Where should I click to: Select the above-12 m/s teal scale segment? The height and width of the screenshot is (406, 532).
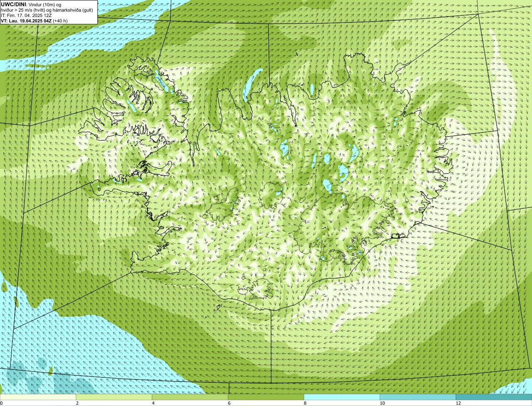(x=494, y=397)
